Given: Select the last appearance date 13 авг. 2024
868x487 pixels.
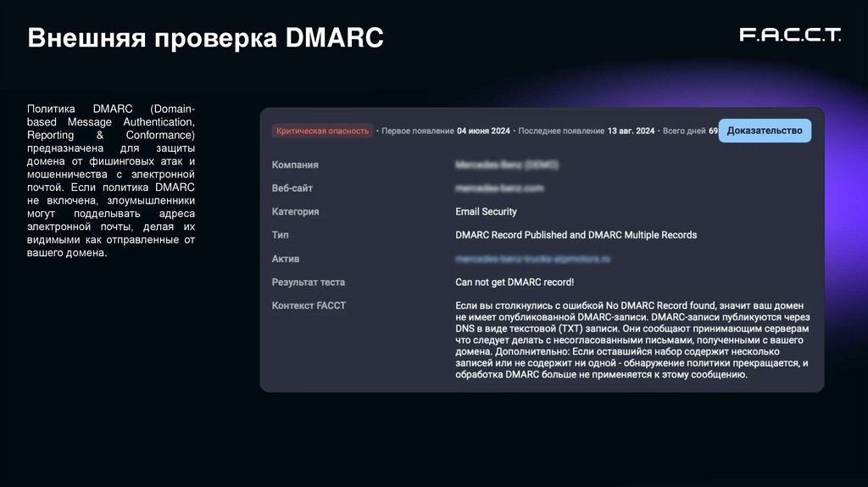Looking at the screenshot, I should pos(631,131).
